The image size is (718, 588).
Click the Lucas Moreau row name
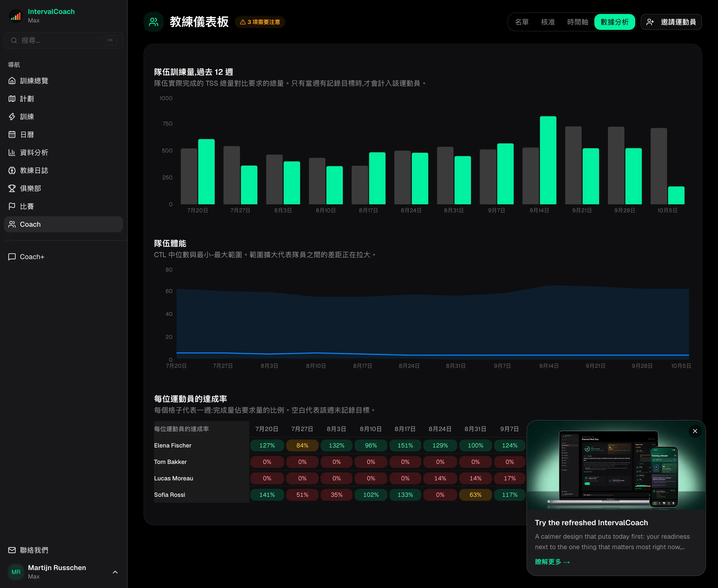(174, 478)
